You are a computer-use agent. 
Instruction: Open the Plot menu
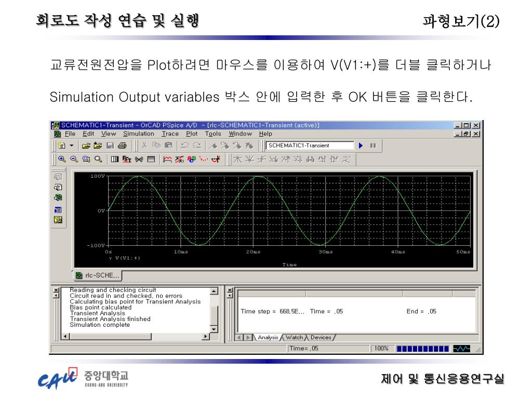192,134
